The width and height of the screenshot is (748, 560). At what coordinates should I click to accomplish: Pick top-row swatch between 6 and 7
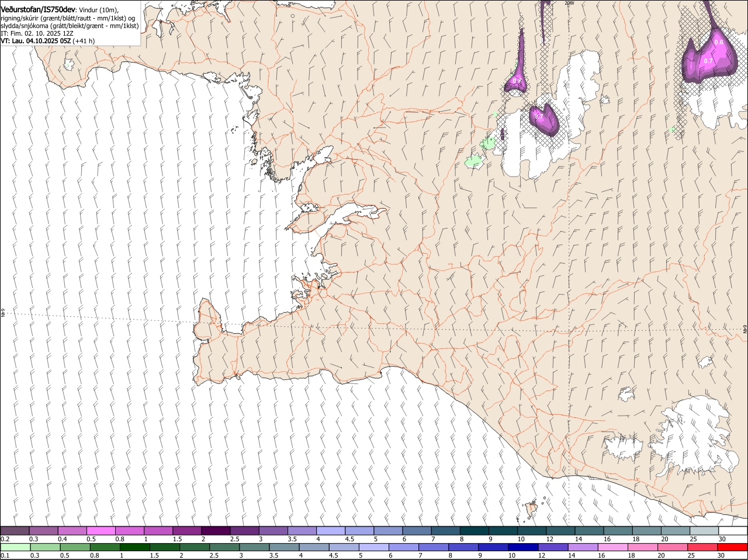pos(417,531)
